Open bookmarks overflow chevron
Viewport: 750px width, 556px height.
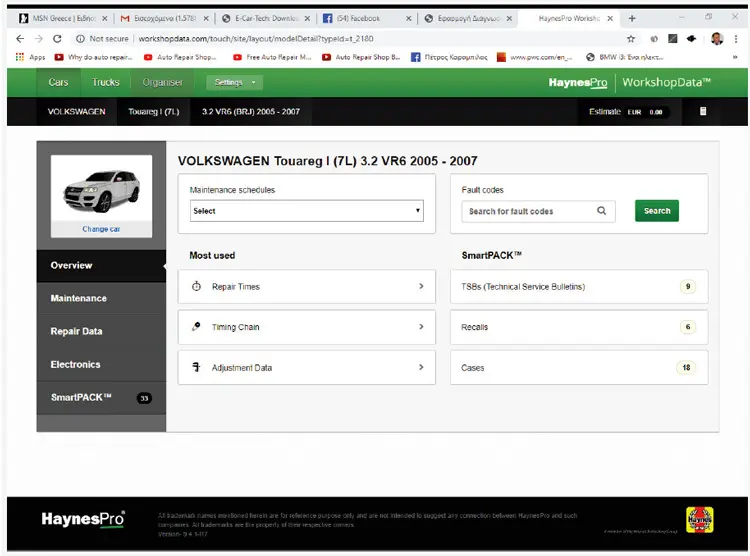point(735,57)
